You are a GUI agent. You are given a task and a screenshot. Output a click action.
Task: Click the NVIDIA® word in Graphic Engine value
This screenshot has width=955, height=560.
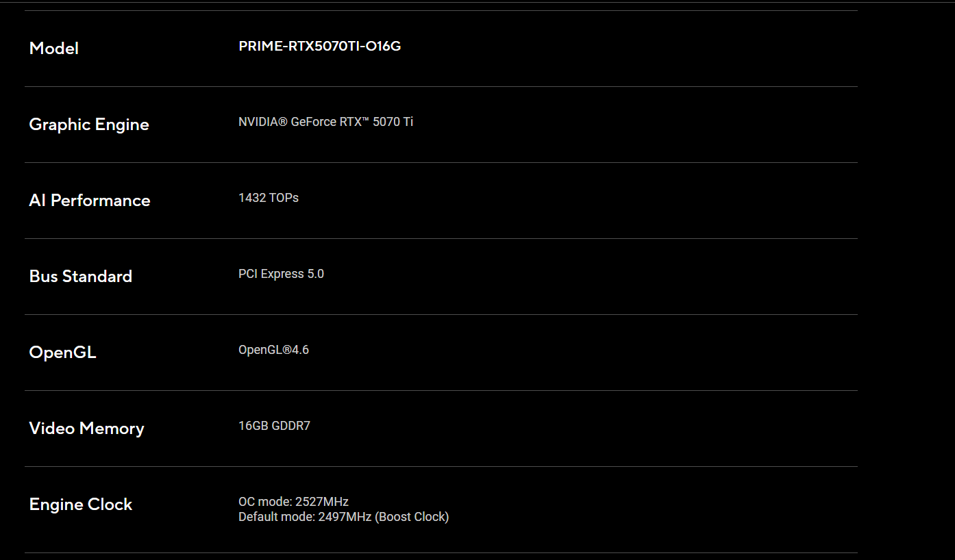point(262,122)
